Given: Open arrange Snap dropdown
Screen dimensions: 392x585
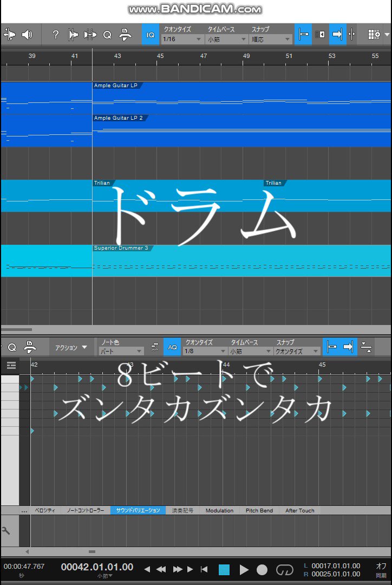Looking at the screenshot, I should tap(270, 39).
